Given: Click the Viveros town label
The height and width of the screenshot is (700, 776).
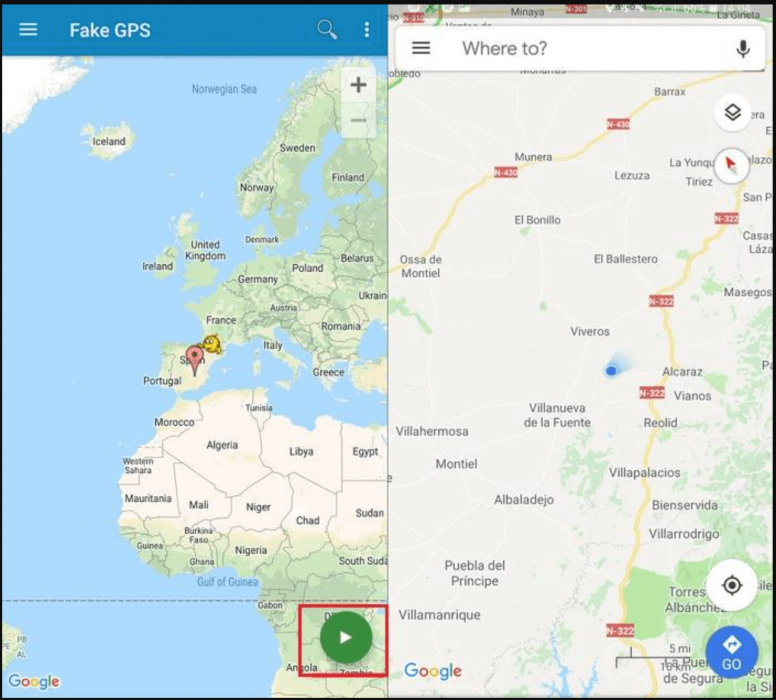Looking at the screenshot, I should tap(590, 331).
